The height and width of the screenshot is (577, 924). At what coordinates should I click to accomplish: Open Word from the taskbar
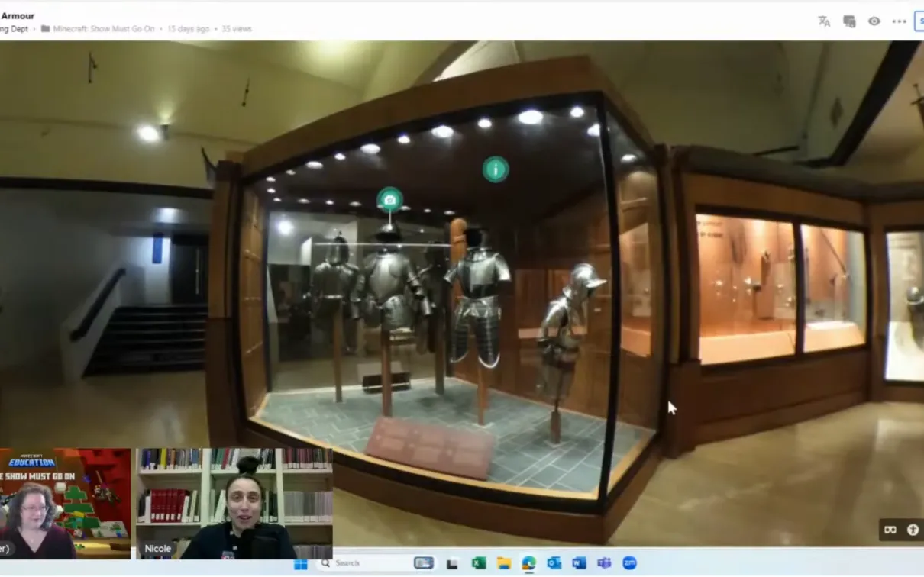579,563
